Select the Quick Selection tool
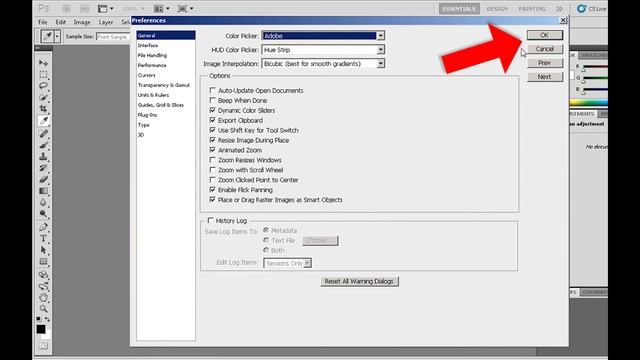 coord(43,98)
